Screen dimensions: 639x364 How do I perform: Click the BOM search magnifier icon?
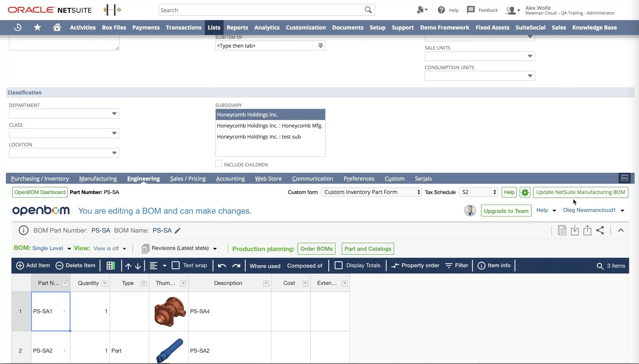[x=600, y=266]
